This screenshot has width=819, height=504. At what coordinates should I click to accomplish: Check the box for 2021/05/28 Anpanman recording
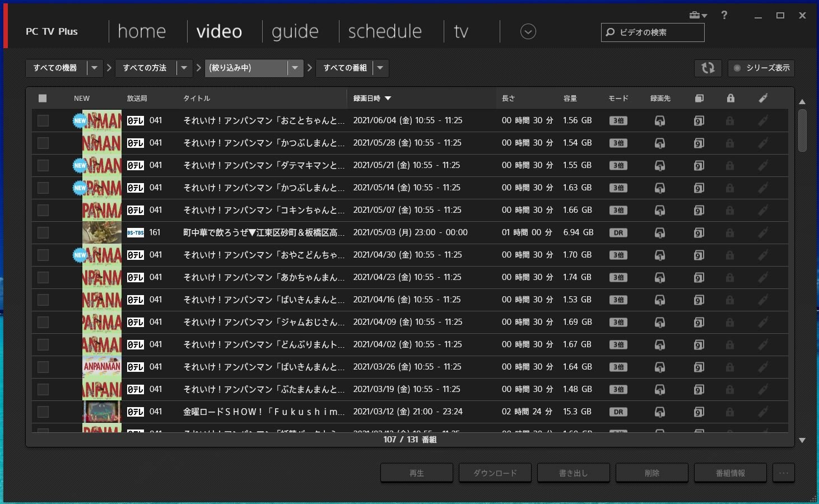pos(43,143)
